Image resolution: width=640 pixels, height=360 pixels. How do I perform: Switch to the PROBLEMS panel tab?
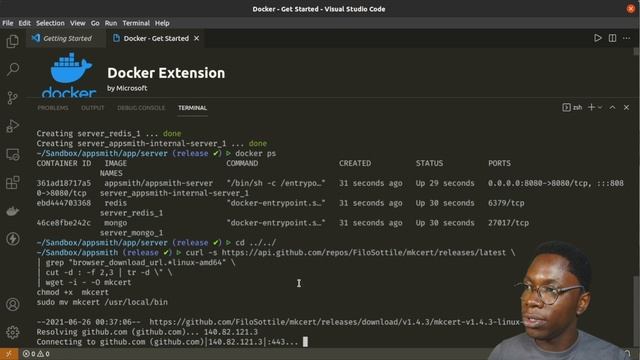point(53,108)
